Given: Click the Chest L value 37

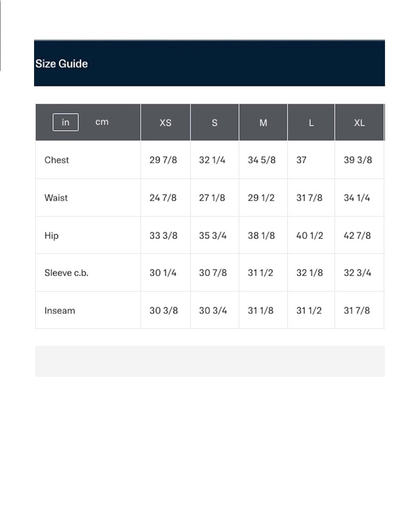Looking at the screenshot, I should 301,160.
